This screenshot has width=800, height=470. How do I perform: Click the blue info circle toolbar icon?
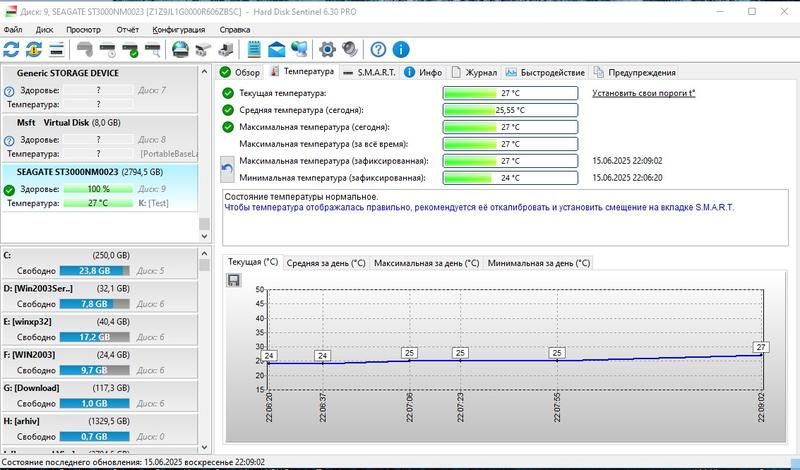[401, 50]
